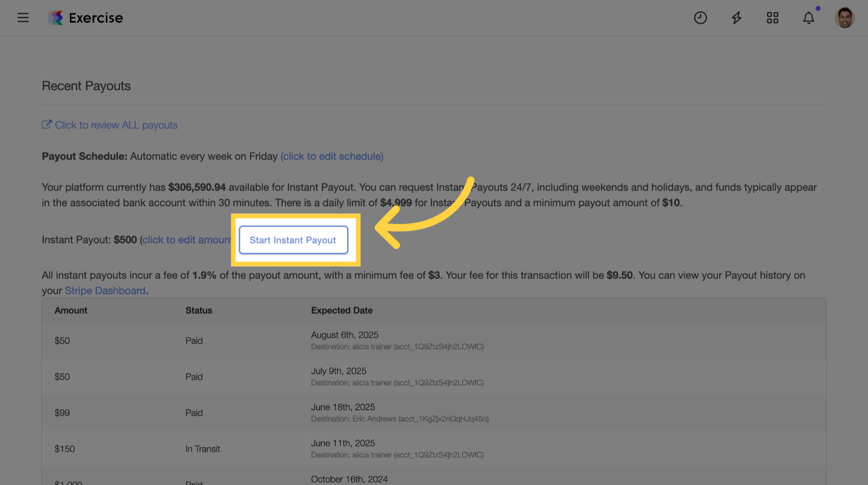
Task: Click the Recent Payouts heading
Action: click(86, 86)
